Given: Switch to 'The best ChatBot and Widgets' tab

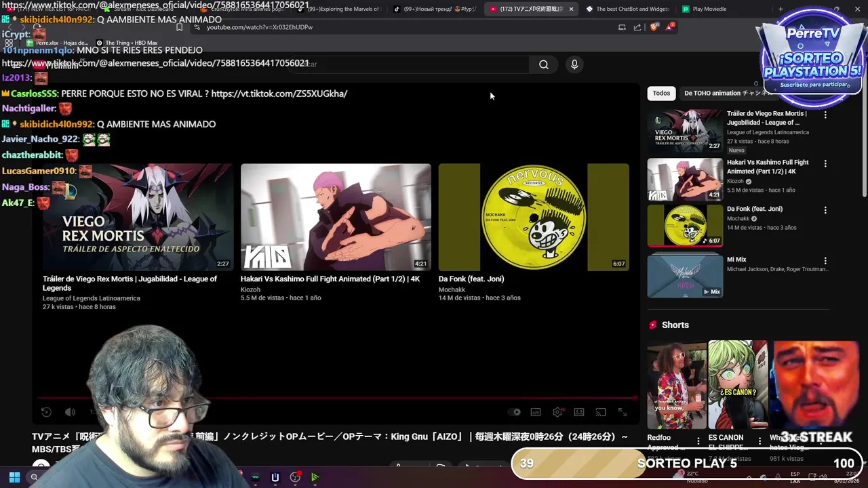Looking at the screenshot, I should tap(627, 9).
